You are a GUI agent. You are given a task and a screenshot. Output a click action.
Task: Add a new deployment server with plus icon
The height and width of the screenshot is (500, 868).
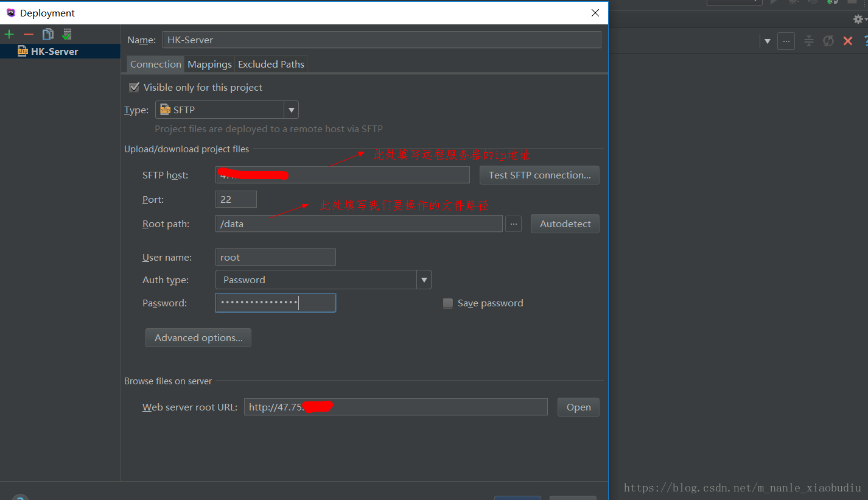click(9, 34)
